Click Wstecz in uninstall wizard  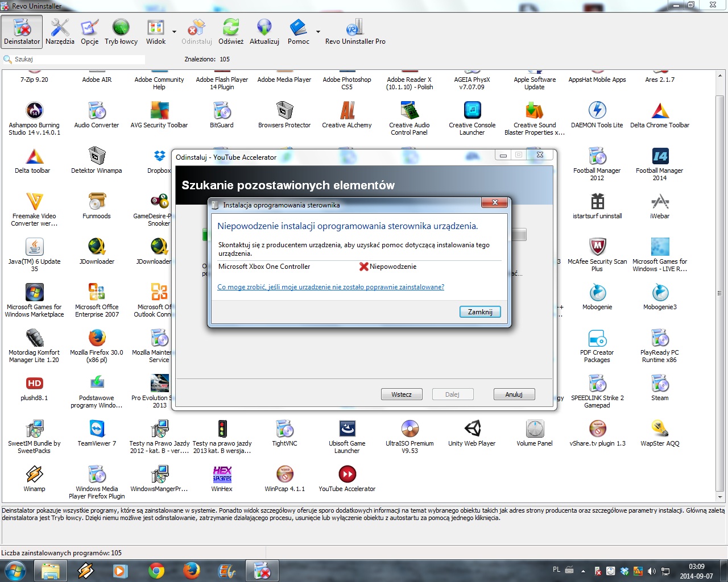pyautogui.click(x=402, y=394)
